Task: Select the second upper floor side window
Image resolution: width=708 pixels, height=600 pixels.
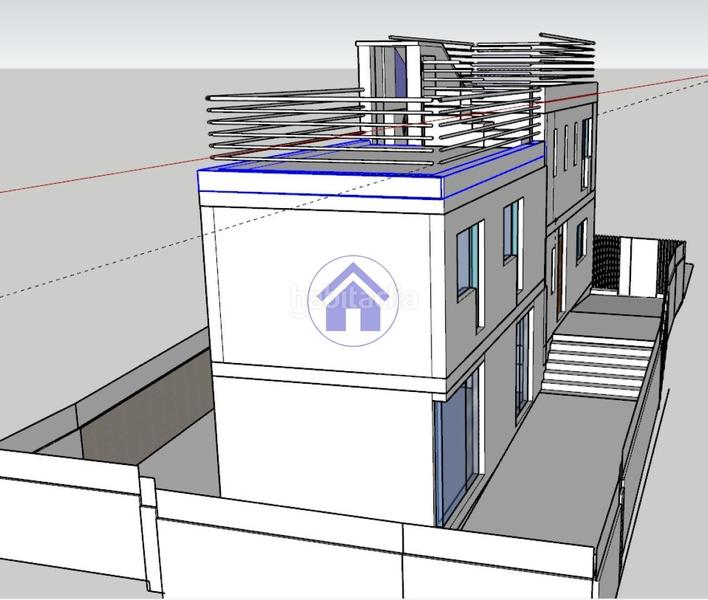Action: coord(512,232)
